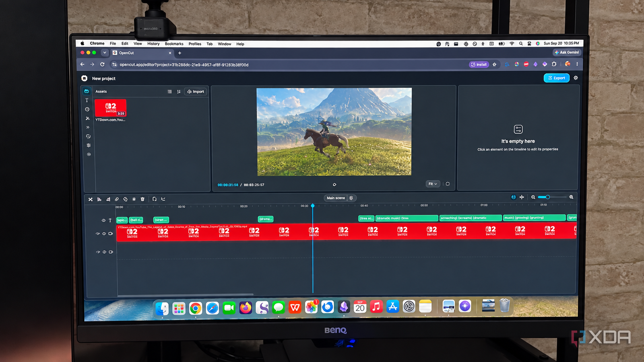The width and height of the screenshot is (644, 362).
Task: Open Chrome tab search dropdown chevron
Action: (105, 53)
